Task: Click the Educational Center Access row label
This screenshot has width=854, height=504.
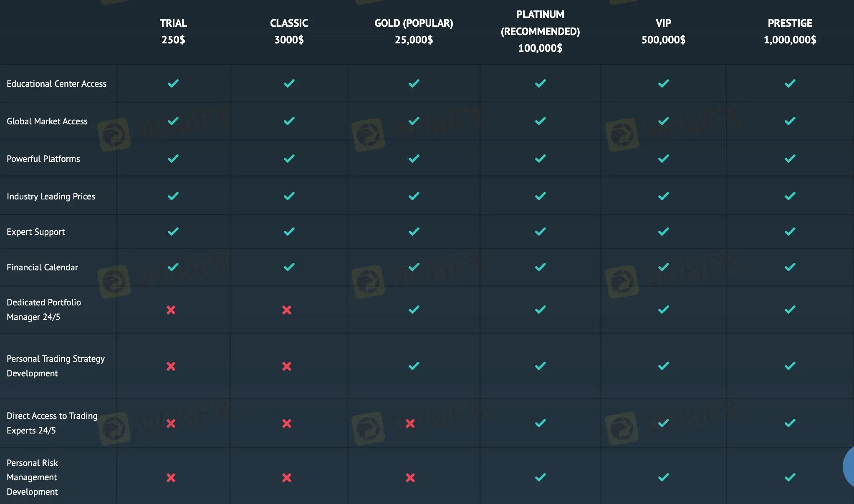Action: point(57,84)
